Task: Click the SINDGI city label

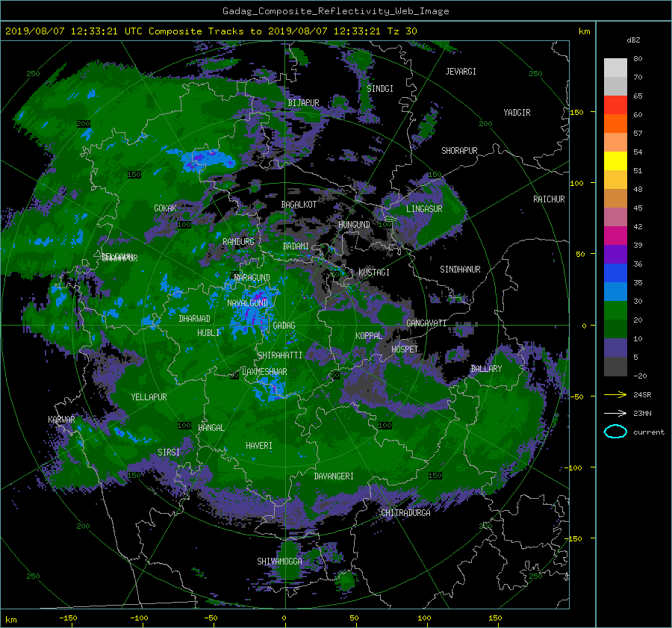Action: coord(380,89)
